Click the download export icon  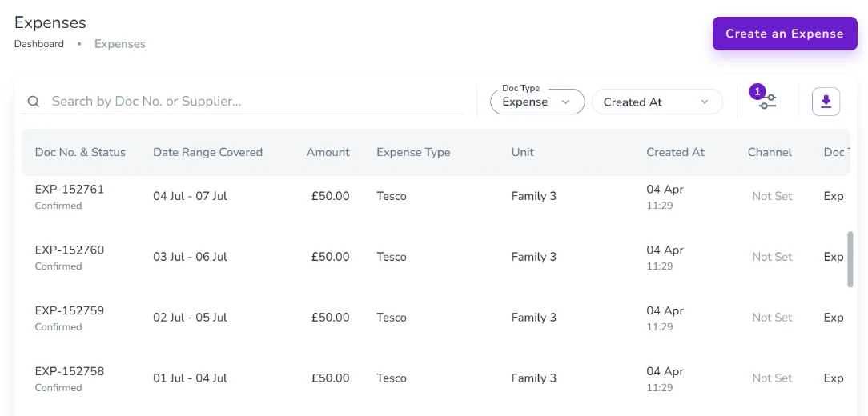coord(826,102)
